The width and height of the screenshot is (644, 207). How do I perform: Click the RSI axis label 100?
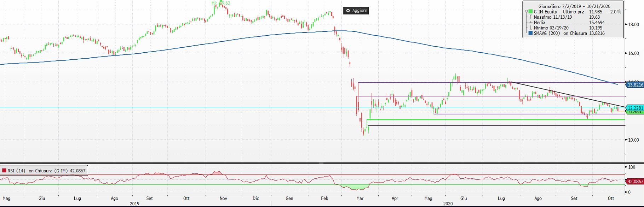[631, 167]
